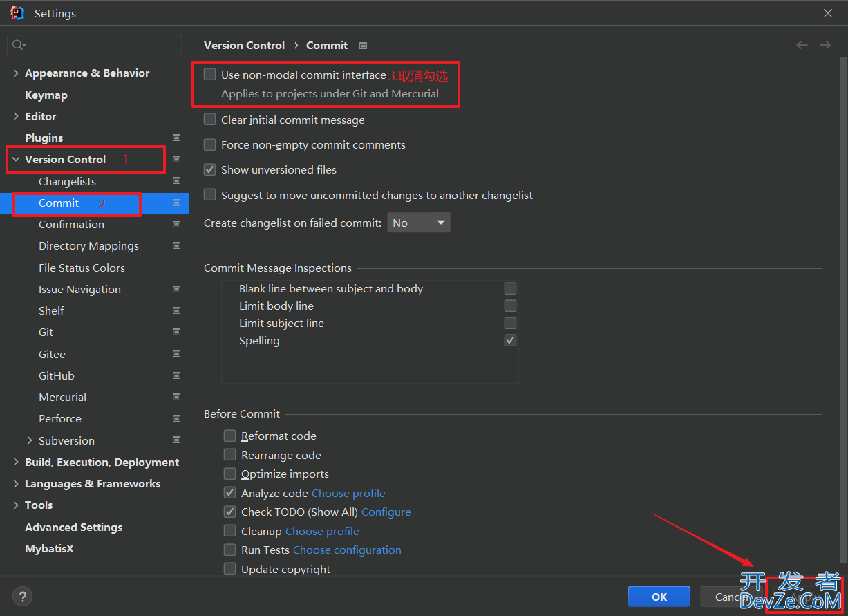This screenshot has width=848, height=616.
Task: Click the IntelliJ logo in the title bar
Action: [17, 13]
